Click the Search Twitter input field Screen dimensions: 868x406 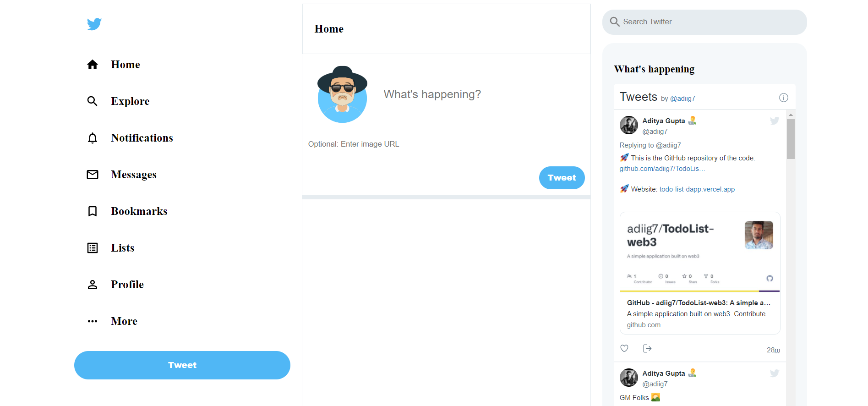click(704, 22)
